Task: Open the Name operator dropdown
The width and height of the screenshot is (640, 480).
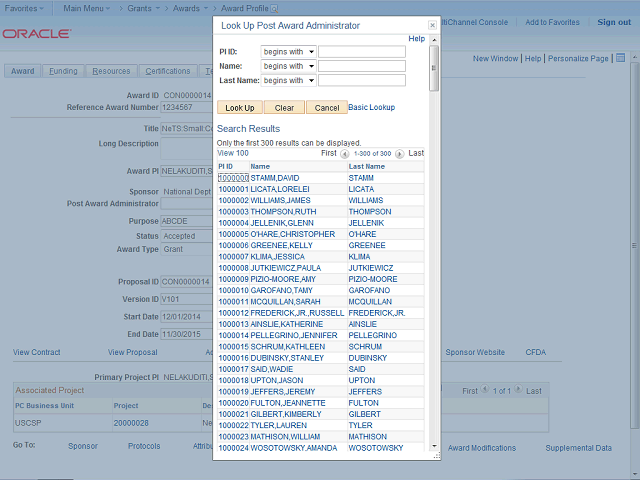Action: 288,66
